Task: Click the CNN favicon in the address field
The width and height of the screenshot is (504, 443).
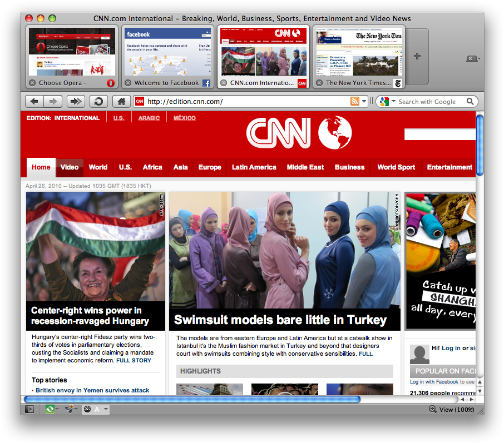Action: (x=140, y=102)
